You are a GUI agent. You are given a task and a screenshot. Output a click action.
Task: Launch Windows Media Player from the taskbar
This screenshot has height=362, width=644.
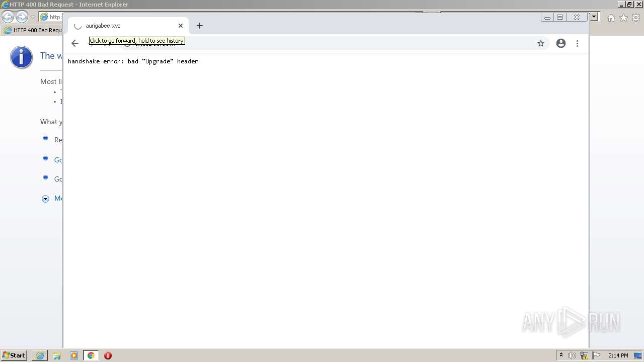click(x=74, y=355)
